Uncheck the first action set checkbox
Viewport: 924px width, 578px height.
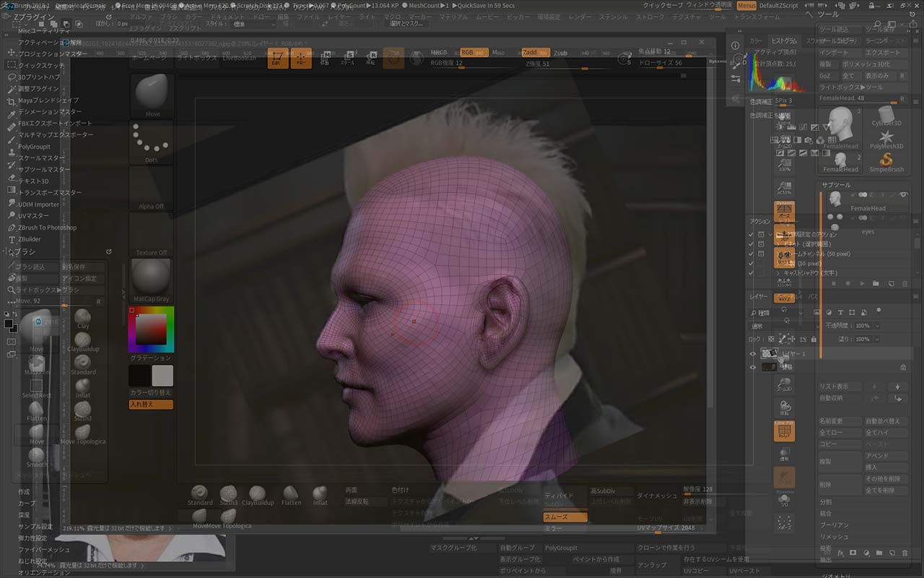pos(751,235)
